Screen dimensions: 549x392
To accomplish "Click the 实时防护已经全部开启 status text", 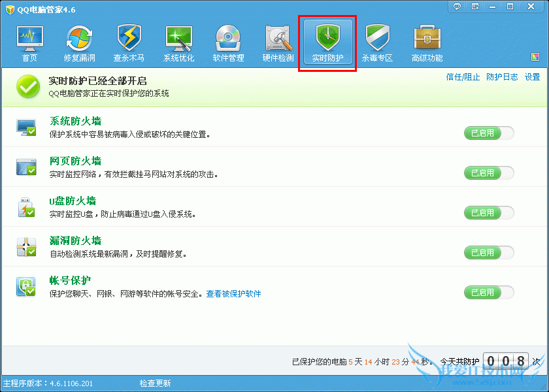I will click(x=97, y=81).
